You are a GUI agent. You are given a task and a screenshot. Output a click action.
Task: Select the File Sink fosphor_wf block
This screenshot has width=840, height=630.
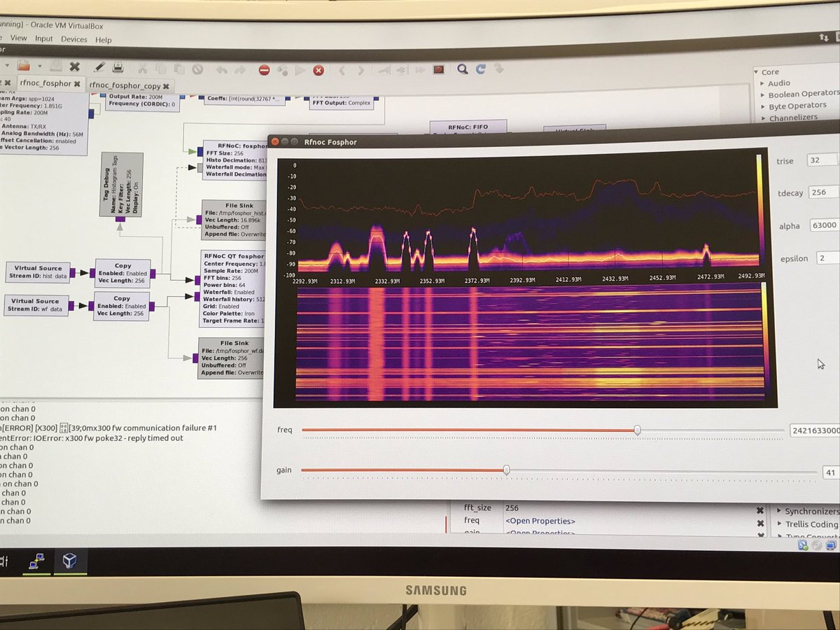pyautogui.click(x=231, y=358)
